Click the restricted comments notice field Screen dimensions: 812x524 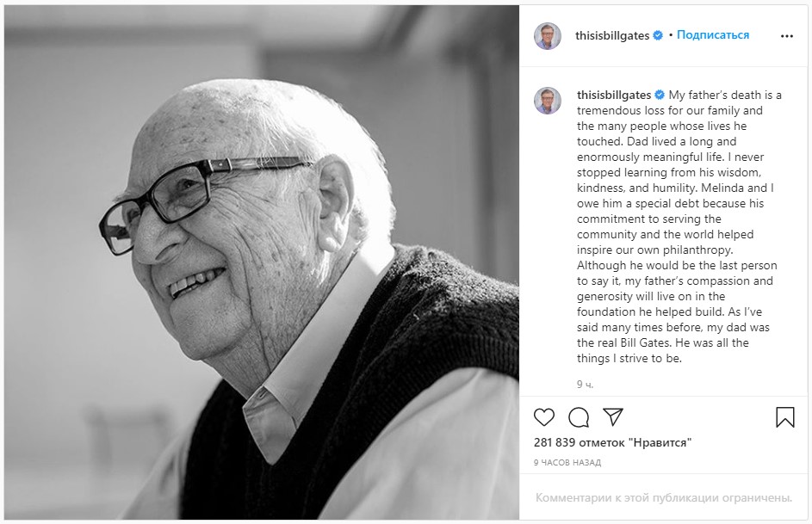tap(663, 497)
